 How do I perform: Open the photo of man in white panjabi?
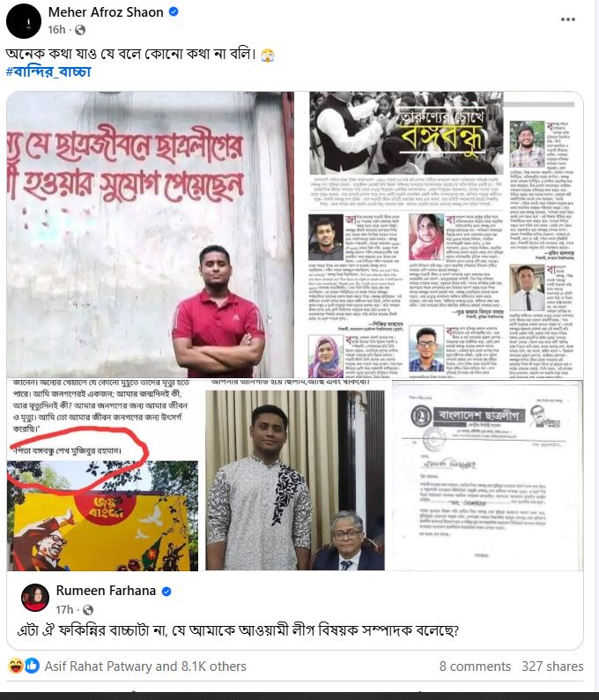click(295, 475)
